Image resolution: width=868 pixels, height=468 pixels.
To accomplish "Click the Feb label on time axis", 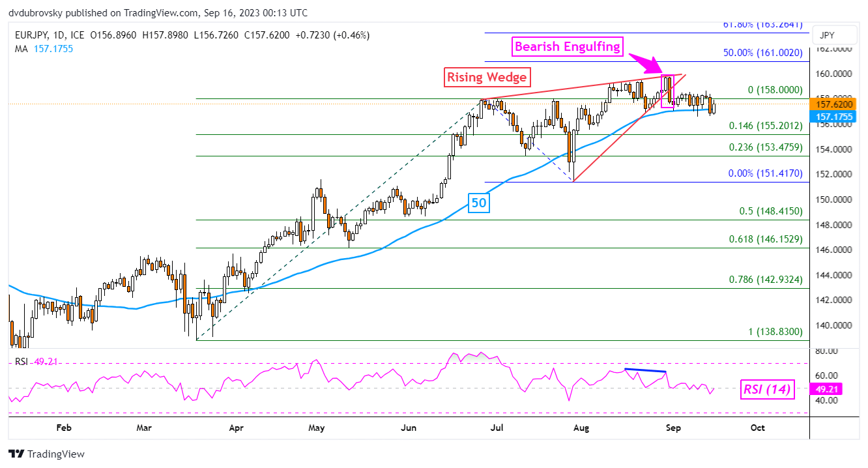I will pos(63,428).
